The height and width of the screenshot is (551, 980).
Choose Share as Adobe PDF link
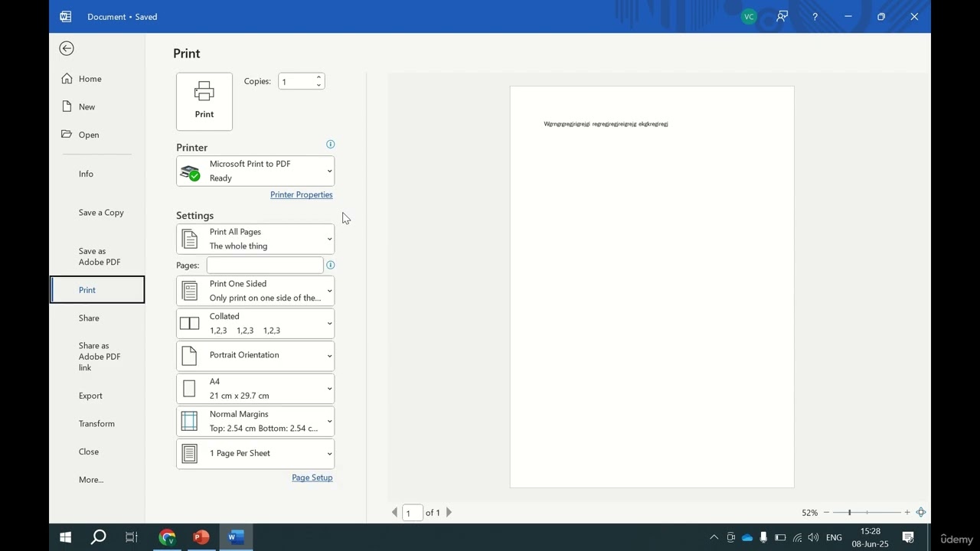[x=97, y=357]
